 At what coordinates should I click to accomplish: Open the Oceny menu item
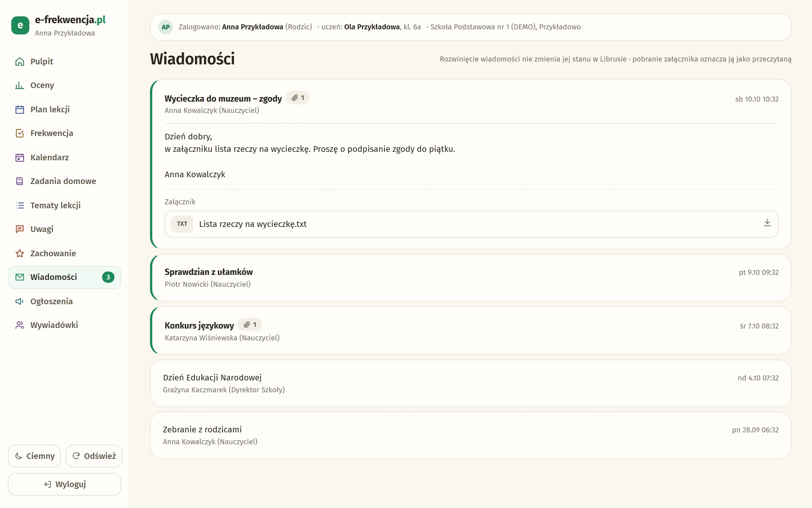[x=64, y=85]
